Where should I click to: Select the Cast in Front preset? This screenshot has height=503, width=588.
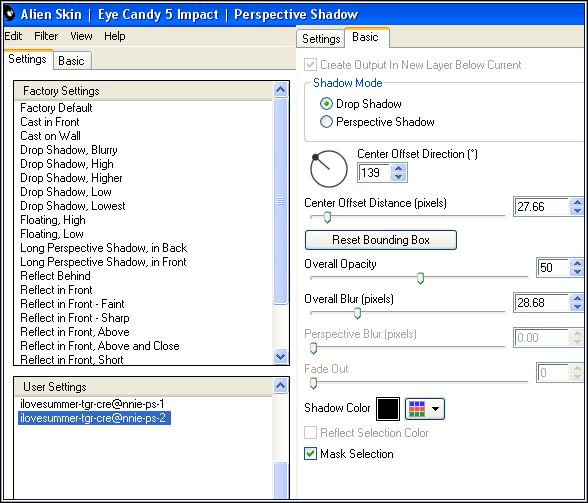pos(50,122)
